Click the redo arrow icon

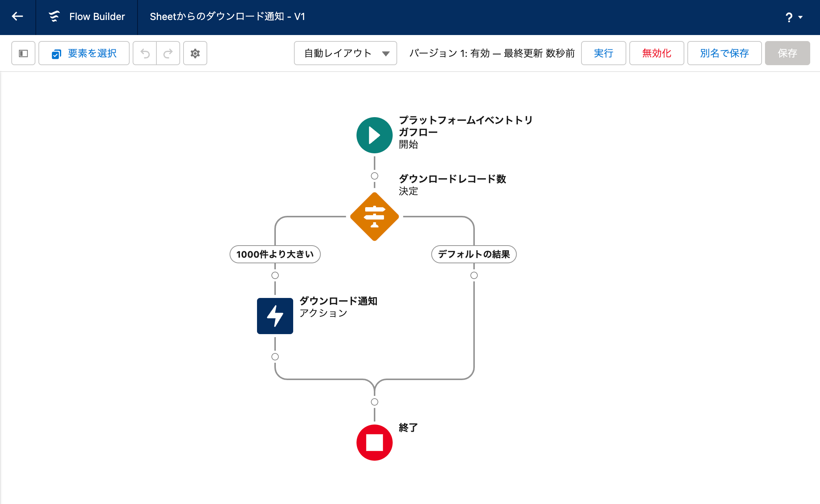168,53
